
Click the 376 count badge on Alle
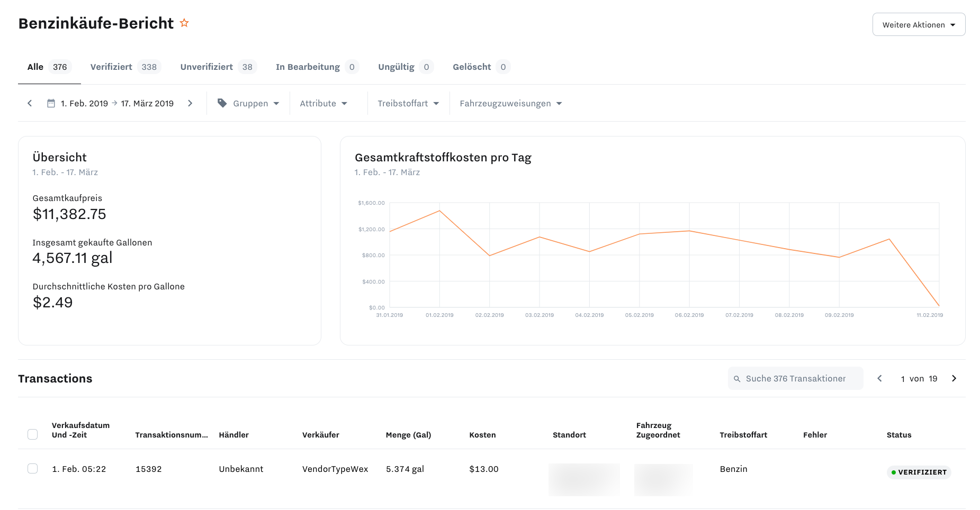(60, 67)
